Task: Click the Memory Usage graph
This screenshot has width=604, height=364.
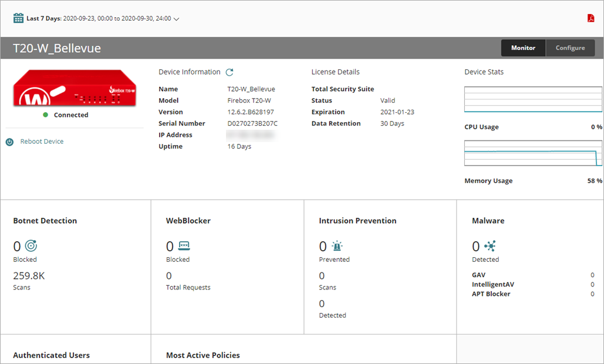Action: (532, 154)
